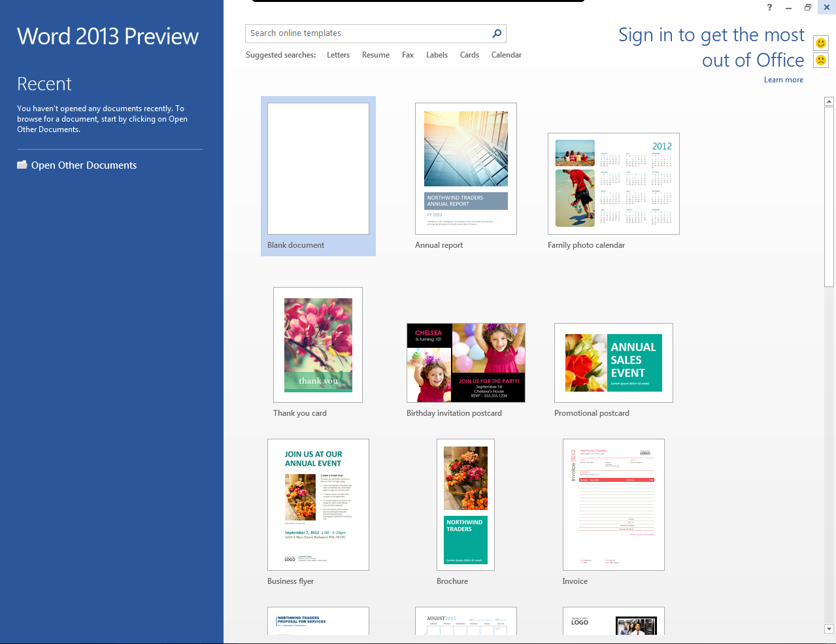Open the Learn more link
This screenshot has width=836, height=644.
[784, 80]
